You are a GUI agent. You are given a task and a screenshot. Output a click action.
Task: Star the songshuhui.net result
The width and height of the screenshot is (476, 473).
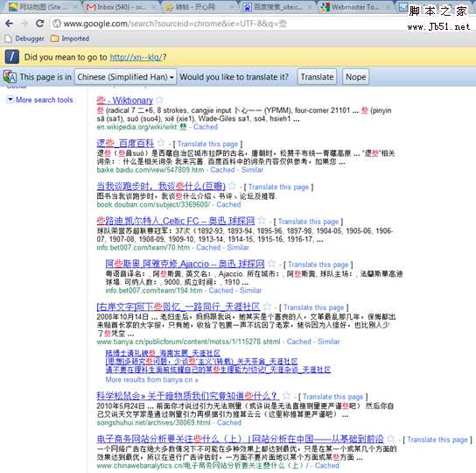(x=286, y=395)
